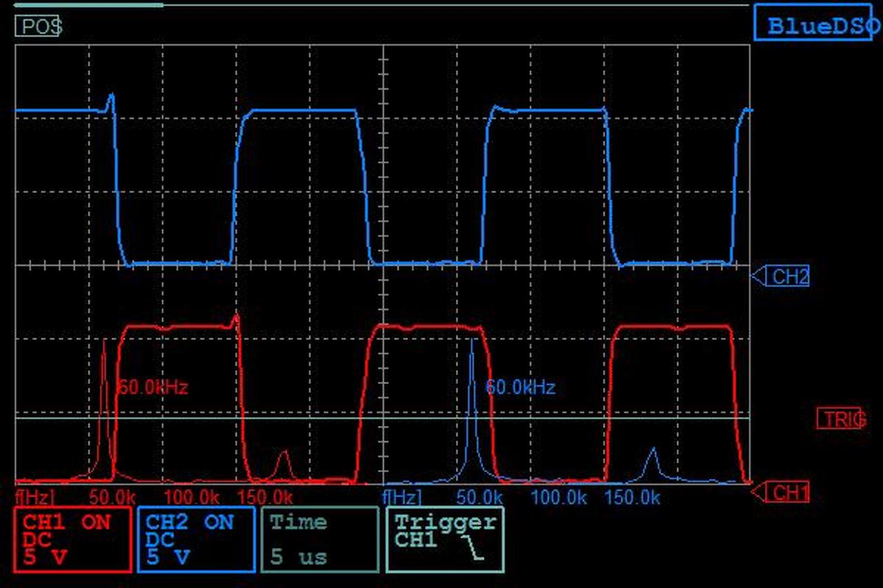Image resolution: width=883 pixels, height=588 pixels.
Task: Open the Trigger CH1 settings box
Action: pos(444,540)
